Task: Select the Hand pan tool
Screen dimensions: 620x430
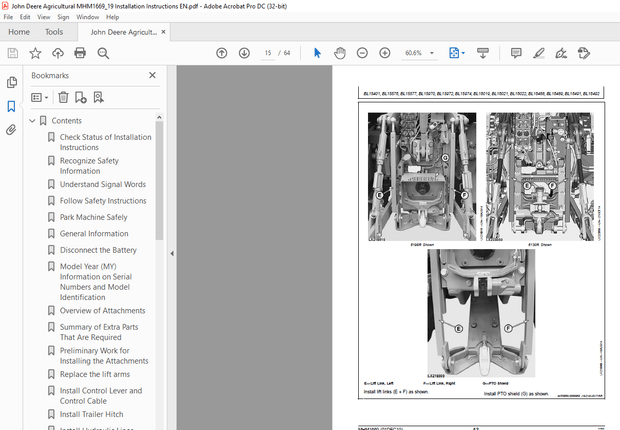Action: coord(340,53)
